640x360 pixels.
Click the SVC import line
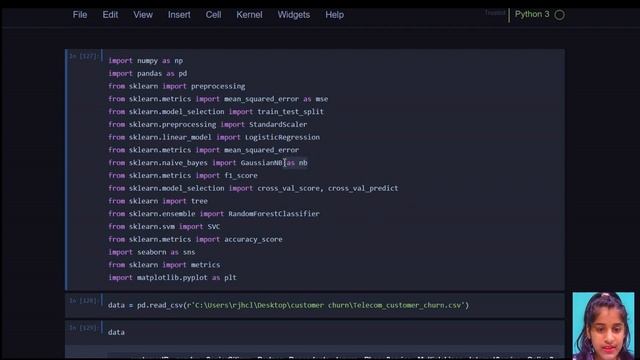pyautogui.click(x=164, y=227)
